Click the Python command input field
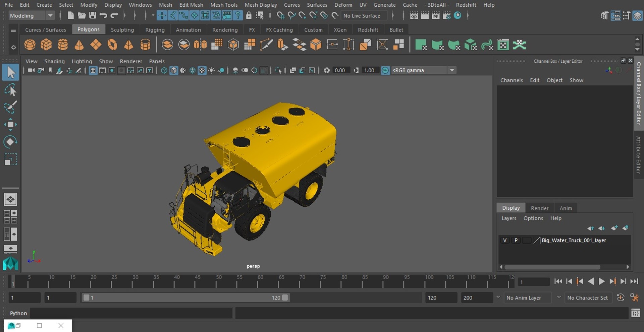644x332 pixels. click(x=131, y=313)
